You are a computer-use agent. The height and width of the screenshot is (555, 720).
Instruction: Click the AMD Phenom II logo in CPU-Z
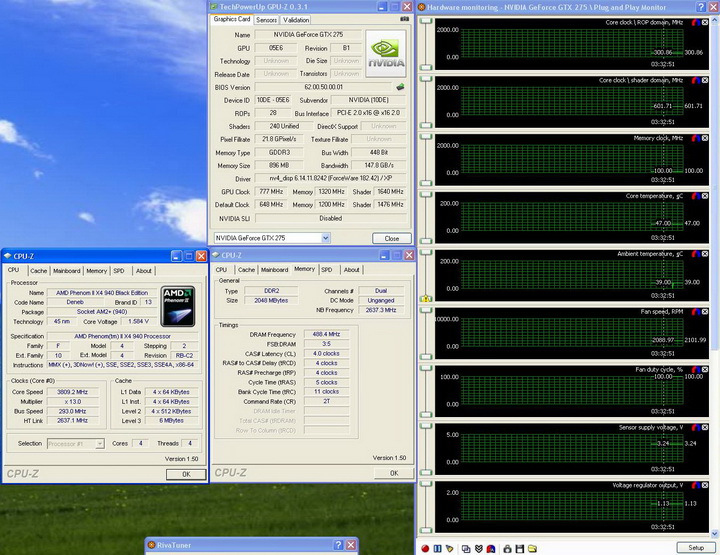(178, 306)
